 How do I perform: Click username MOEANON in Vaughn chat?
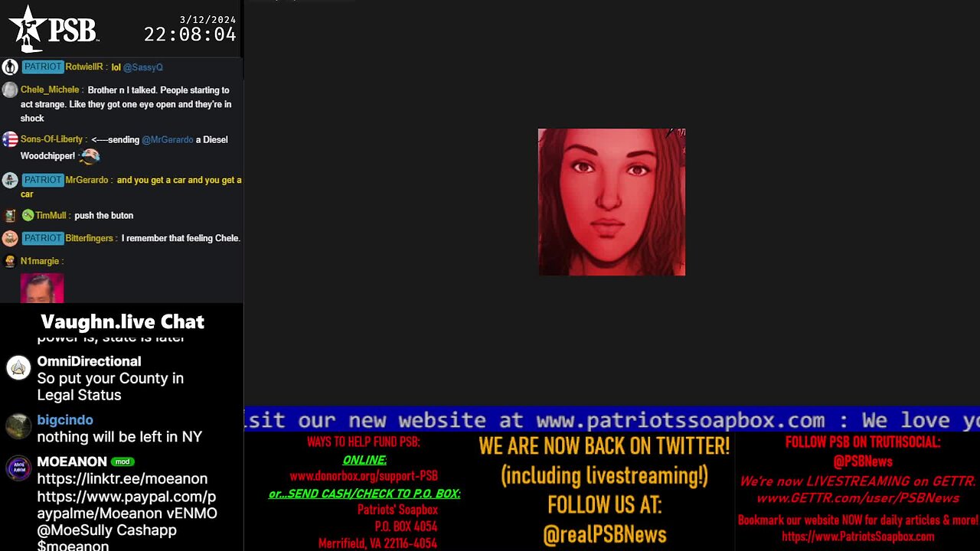tap(72, 462)
